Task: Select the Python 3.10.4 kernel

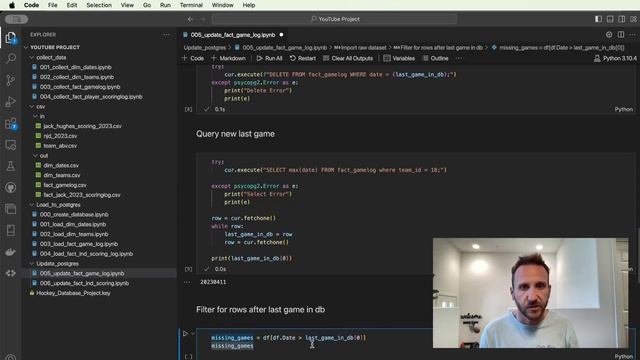Action: [615, 58]
